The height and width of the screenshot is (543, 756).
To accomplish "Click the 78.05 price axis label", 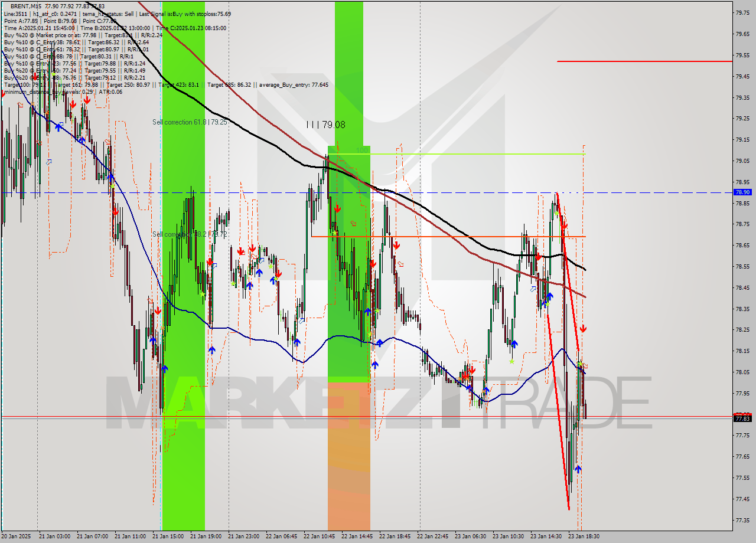I will [742, 372].
